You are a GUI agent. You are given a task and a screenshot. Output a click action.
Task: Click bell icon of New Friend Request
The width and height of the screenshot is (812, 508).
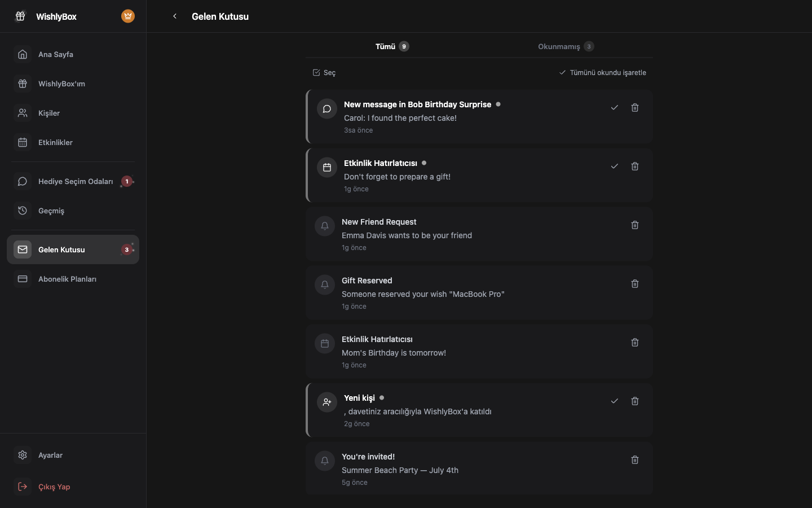[325, 226]
